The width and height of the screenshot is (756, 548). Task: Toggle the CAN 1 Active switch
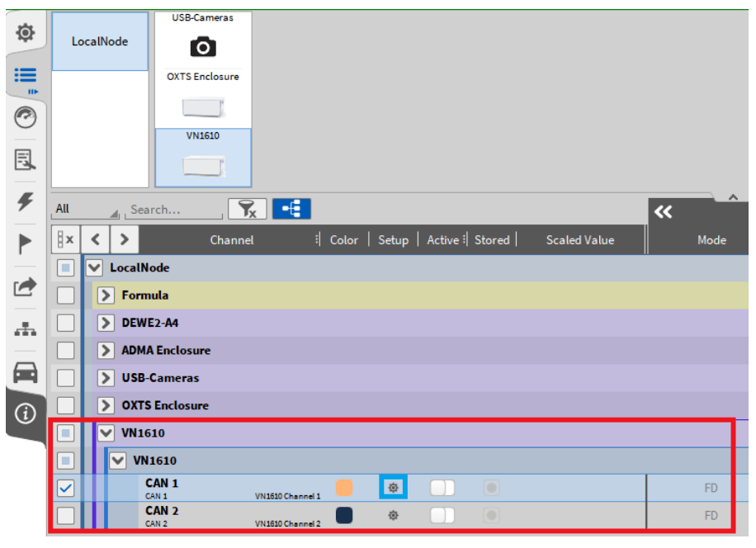tap(442, 488)
